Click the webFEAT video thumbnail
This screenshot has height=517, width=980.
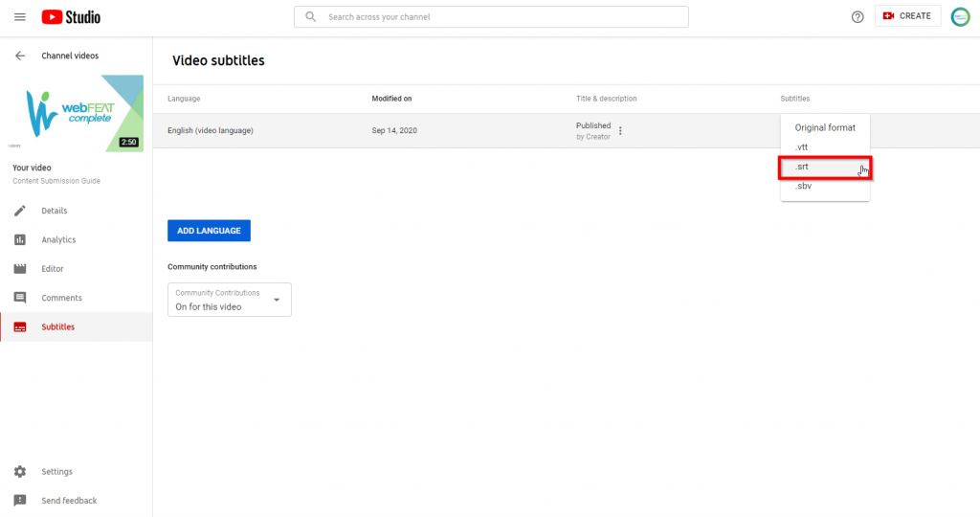coord(76,114)
